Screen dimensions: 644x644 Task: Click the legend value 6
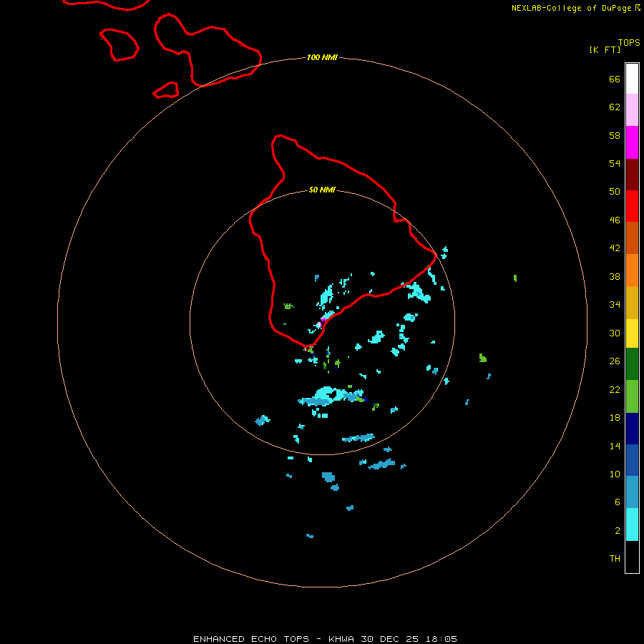pos(617,502)
